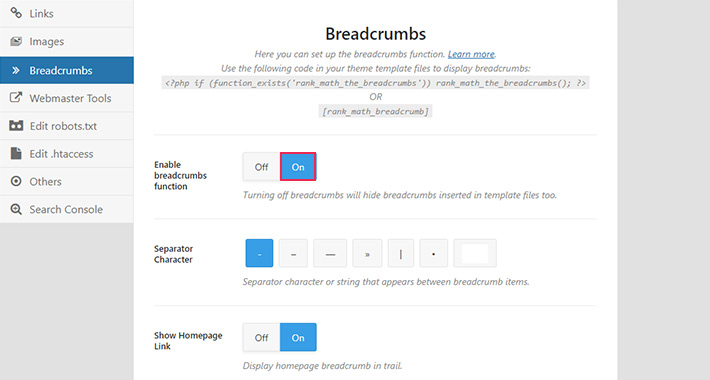Viewport: 710px width, 380px height.
Task: Click the Images icon in sidebar
Action: click(x=16, y=41)
